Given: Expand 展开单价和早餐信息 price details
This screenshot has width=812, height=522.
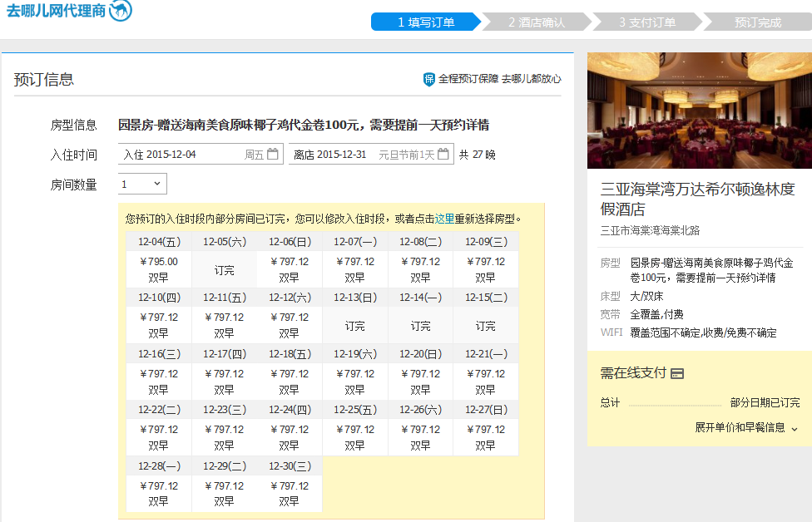Looking at the screenshot, I should 746,427.
